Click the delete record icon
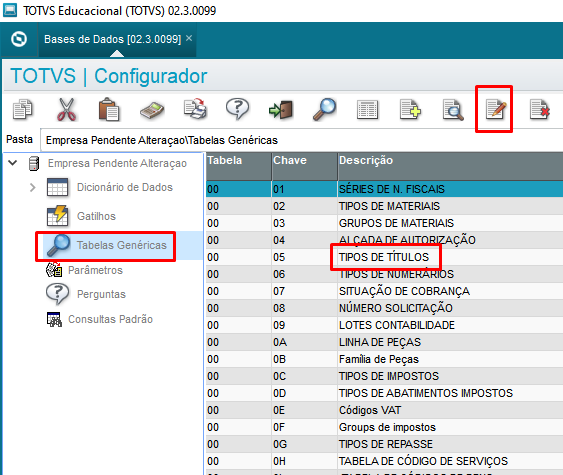 point(539,110)
